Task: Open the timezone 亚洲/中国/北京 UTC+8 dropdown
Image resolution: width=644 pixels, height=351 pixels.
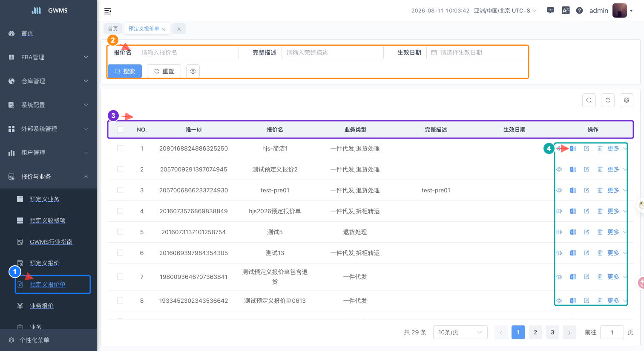Action: coord(505,11)
